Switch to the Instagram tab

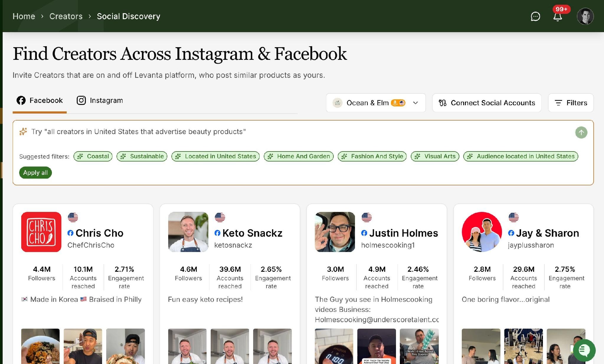[x=100, y=101]
